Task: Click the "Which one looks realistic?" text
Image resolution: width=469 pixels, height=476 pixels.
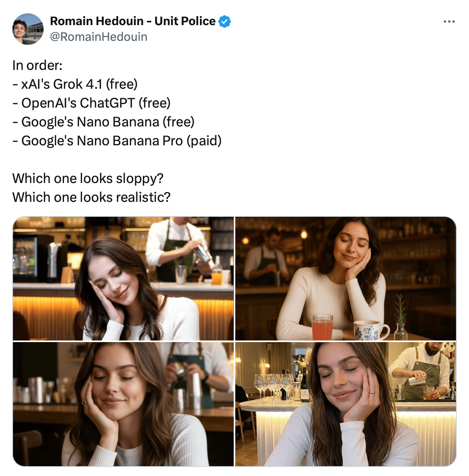Action: [x=92, y=197]
